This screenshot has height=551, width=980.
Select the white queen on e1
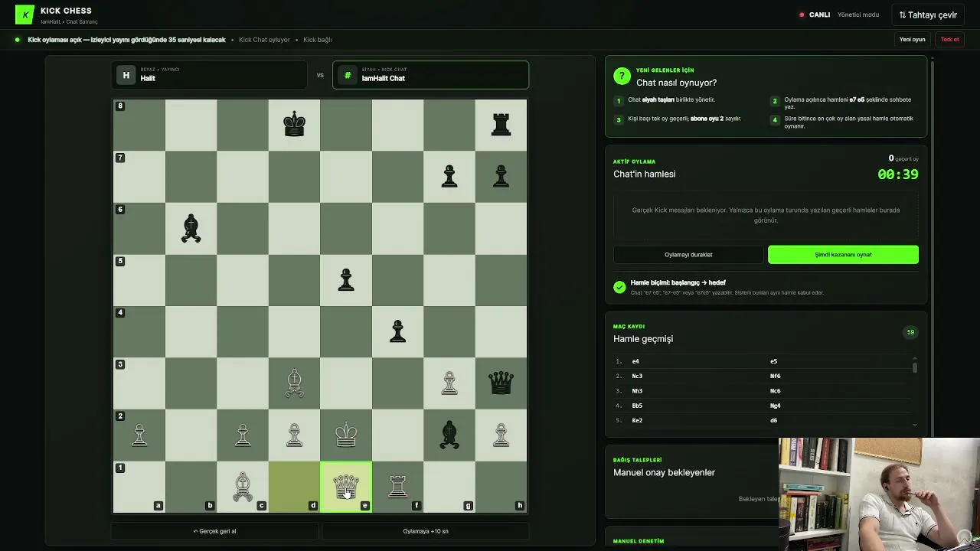[x=346, y=487]
